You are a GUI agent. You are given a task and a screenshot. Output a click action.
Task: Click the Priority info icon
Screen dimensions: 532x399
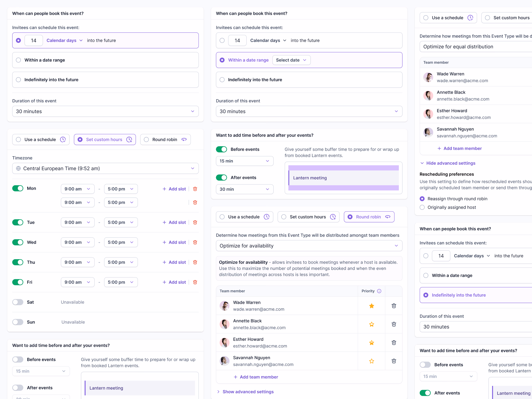point(379,291)
